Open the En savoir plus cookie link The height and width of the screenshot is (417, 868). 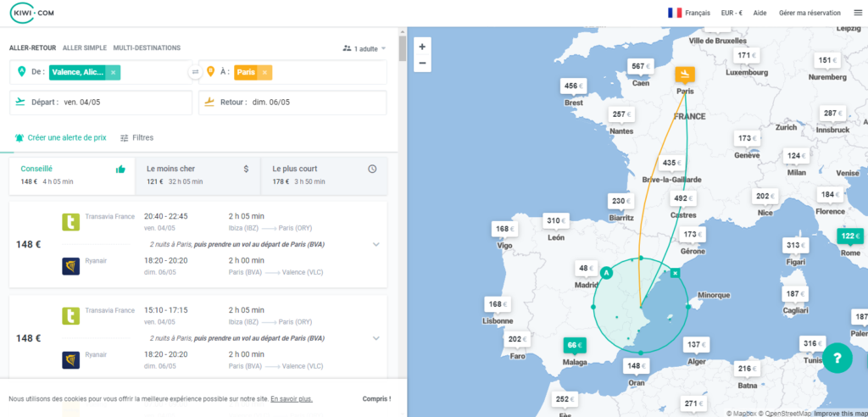[x=292, y=398]
